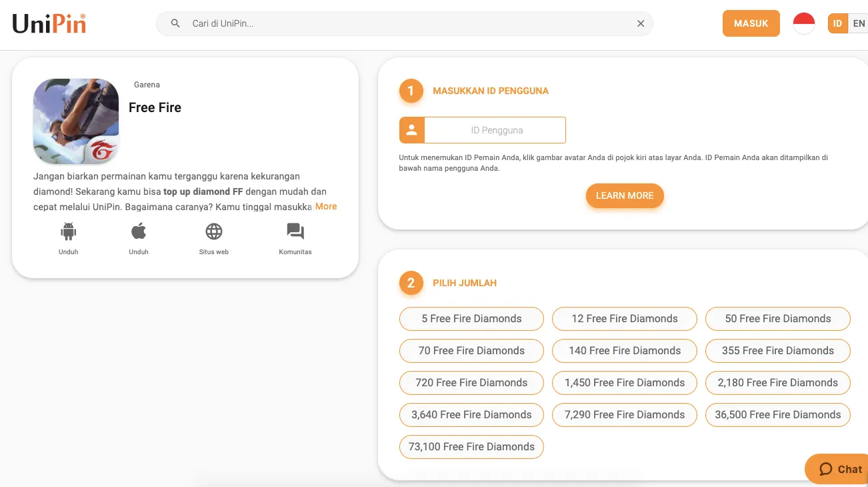Switch language to ID

pyautogui.click(x=837, y=23)
